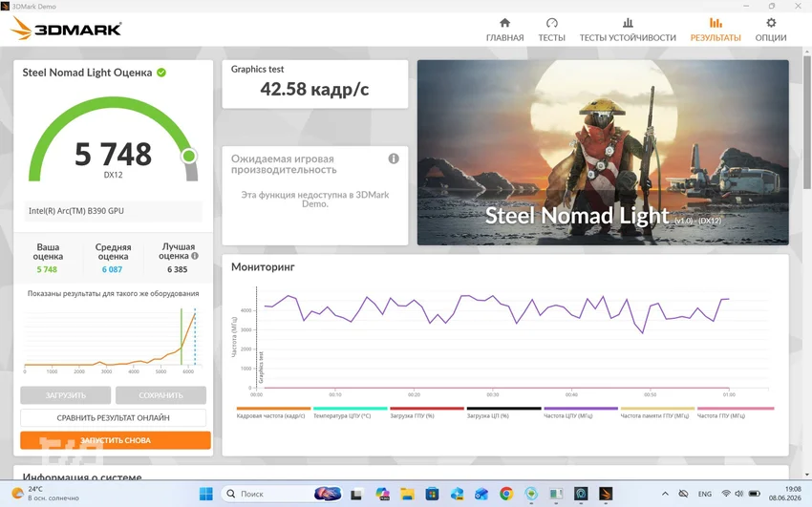Toggle Температура ЦПУ (°C) legend

coord(350,412)
